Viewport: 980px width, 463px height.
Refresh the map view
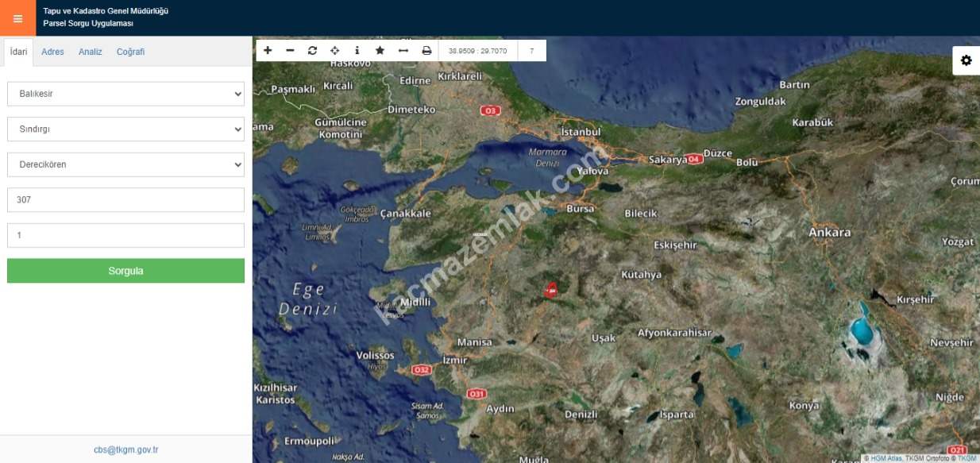pos(312,51)
